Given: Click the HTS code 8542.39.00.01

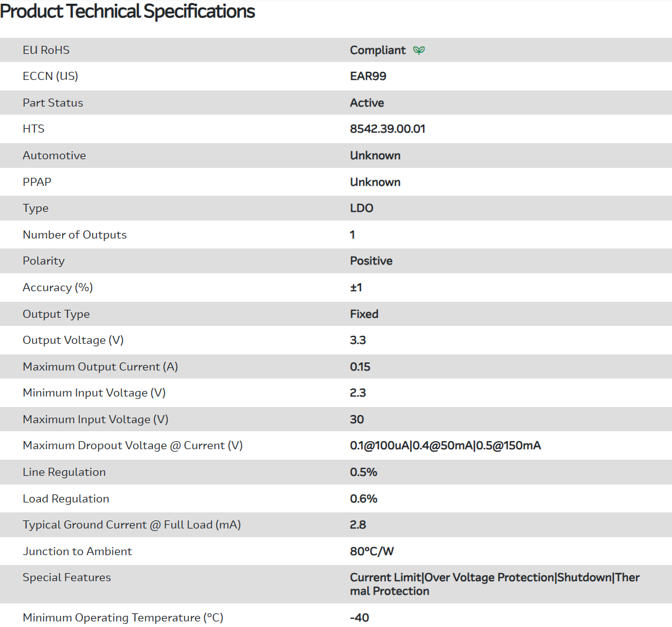Looking at the screenshot, I should tap(388, 129).
